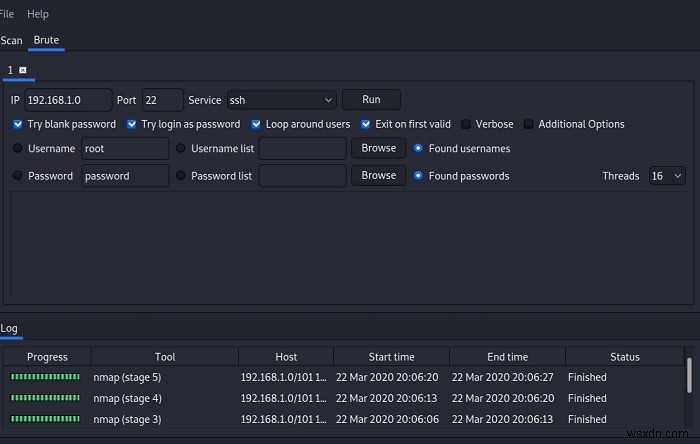Click progress bar of nmap stage 4
The height and width of the screenshot is (444, 700).
pyautogui.click(x=45, y=398)
